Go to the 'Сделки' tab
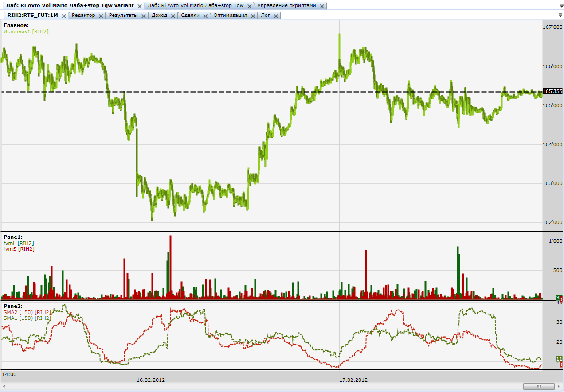This screenshot has width=564, height=392. point(190,16)
